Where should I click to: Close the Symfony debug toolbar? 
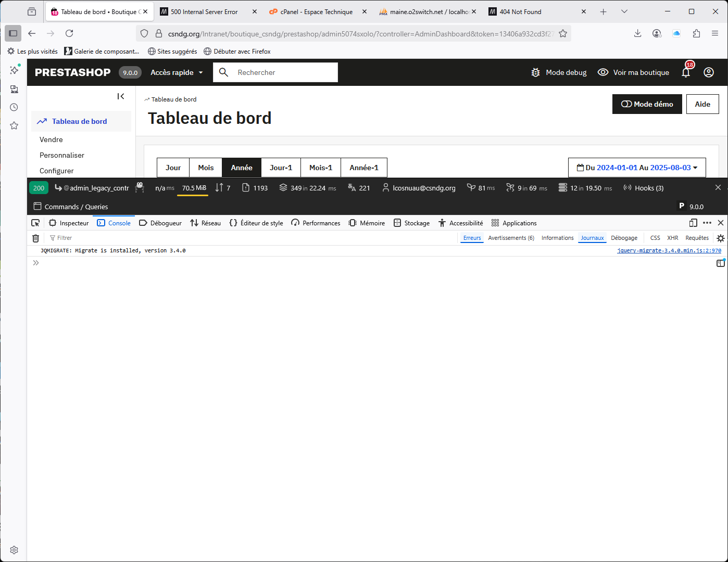[x=718, y=187]
